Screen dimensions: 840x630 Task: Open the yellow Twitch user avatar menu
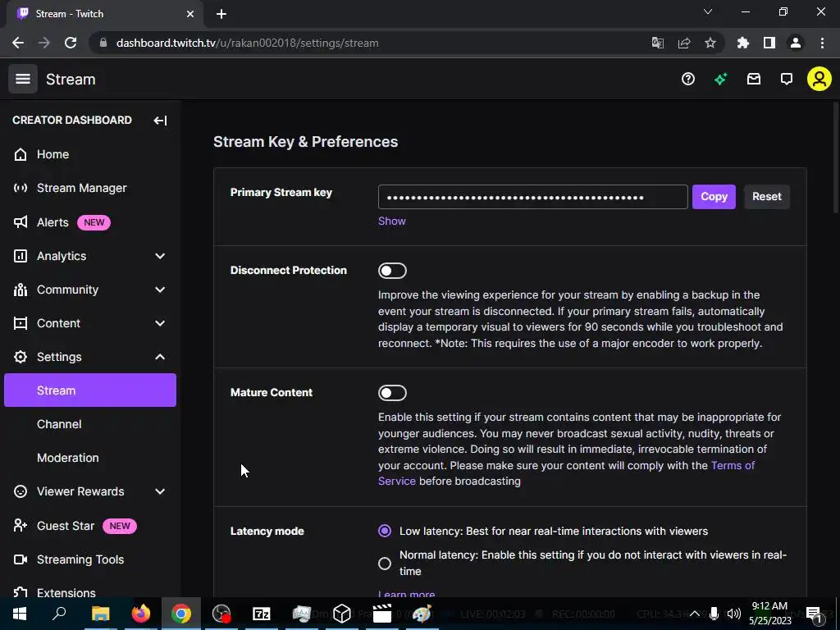point(819,80)
